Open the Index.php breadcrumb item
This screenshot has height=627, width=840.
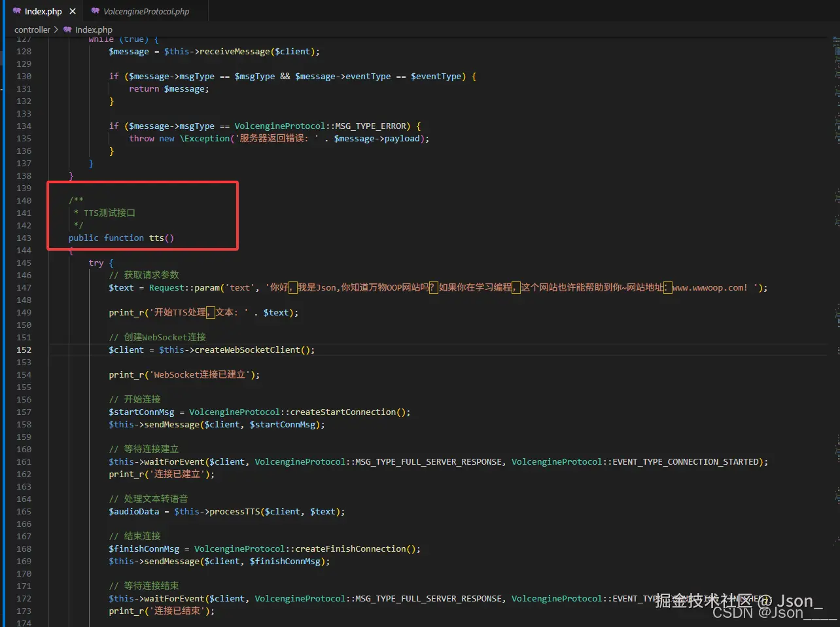[x=94, y=29]
